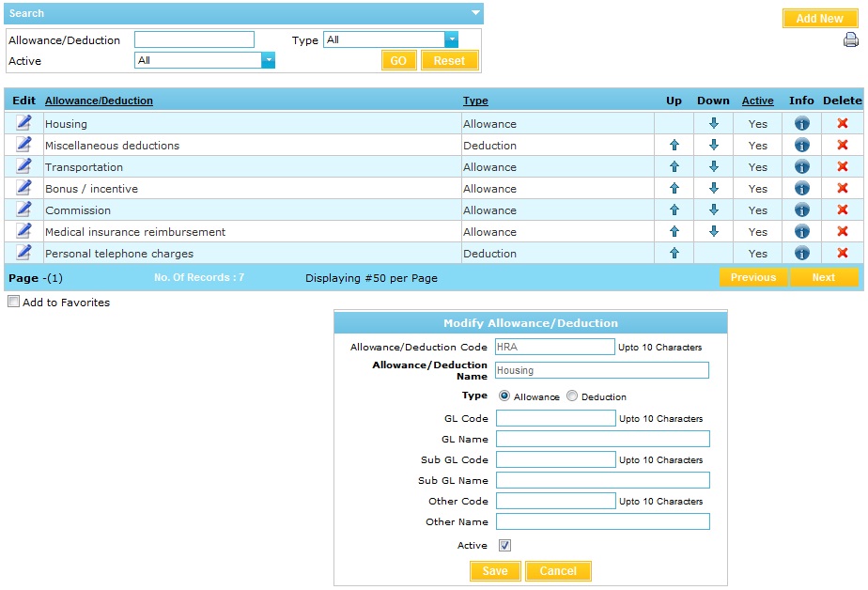
Task: Move Housing down with the arrow
Action: pos(714,123)
